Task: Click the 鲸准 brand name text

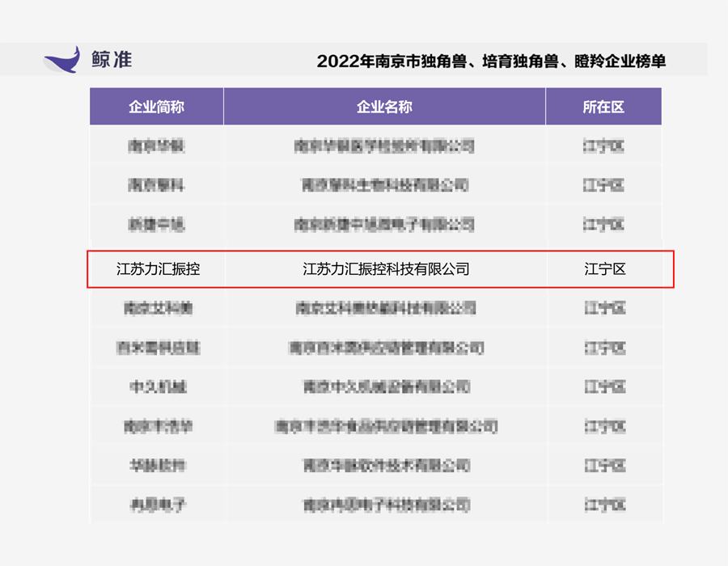Action: click(x=112, y=59)
